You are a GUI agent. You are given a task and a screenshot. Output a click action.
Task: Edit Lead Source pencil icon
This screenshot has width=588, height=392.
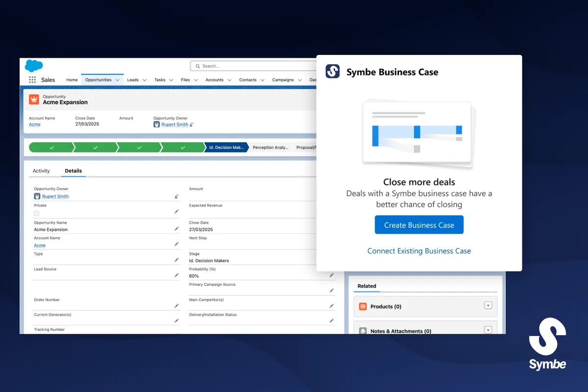click(x=176, y=275)
